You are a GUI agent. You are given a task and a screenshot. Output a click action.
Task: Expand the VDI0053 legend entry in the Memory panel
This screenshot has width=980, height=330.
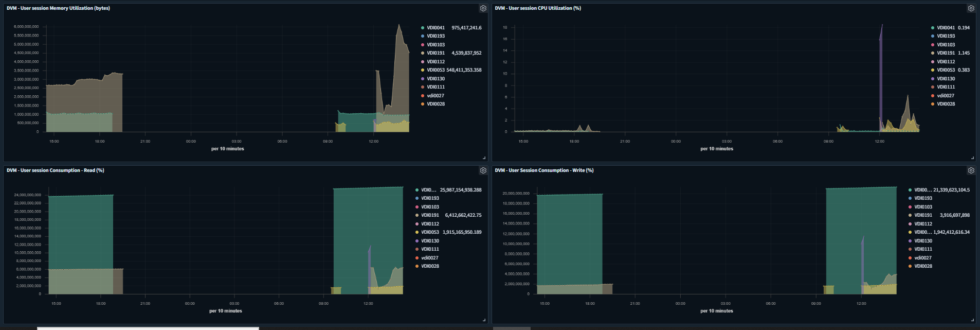coord(435,70)
